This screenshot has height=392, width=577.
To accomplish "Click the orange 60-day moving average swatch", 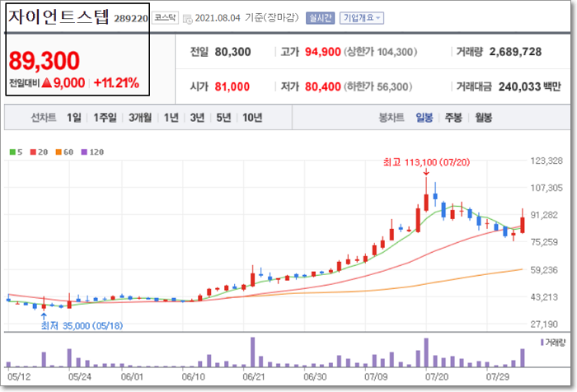I will pos(59,152).
